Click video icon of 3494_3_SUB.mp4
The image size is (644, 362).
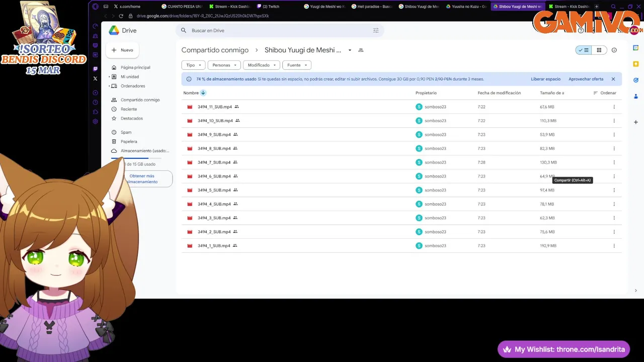coord(190,218)
